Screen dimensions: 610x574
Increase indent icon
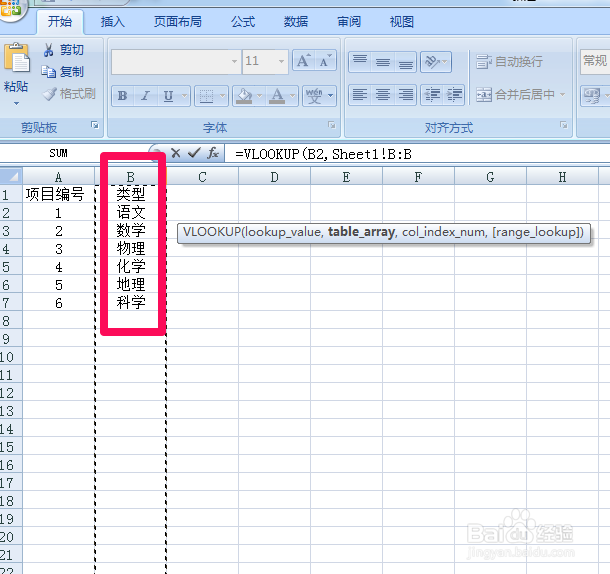[454, 95]
